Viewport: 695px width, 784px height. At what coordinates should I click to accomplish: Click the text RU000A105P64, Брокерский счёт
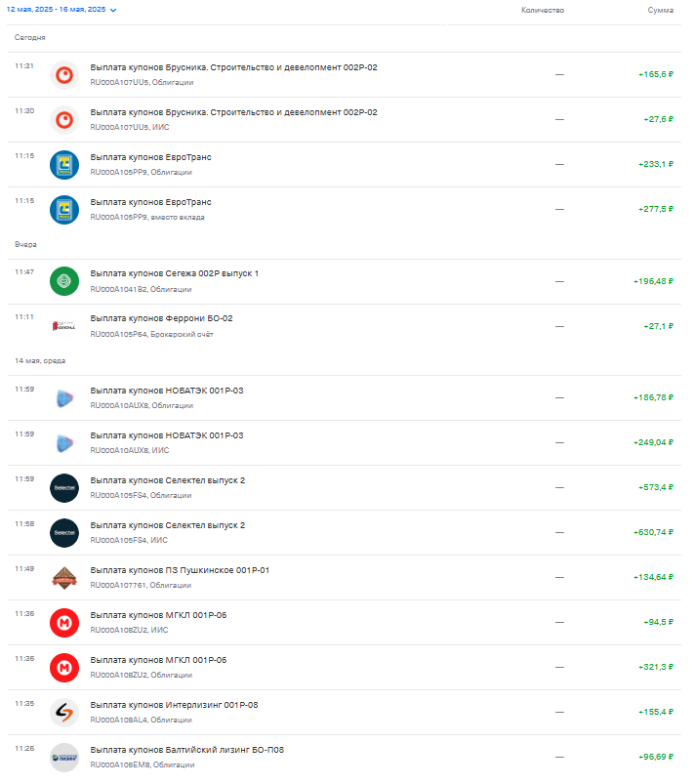click(x=151, y=335)
